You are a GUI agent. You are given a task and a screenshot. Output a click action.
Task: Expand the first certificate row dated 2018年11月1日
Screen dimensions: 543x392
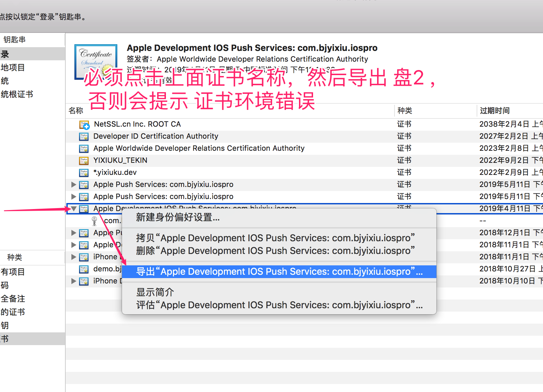(74, 245)
